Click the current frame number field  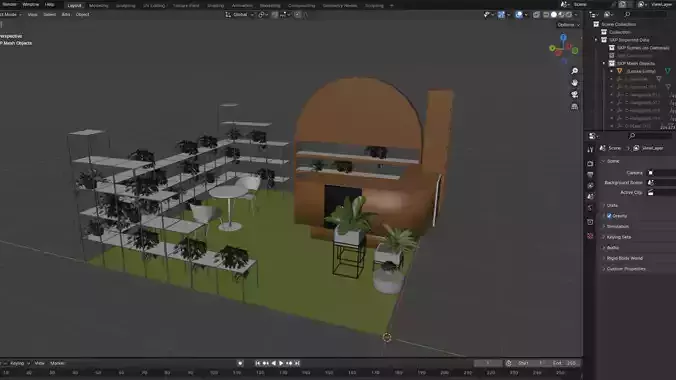click(488, 363)
